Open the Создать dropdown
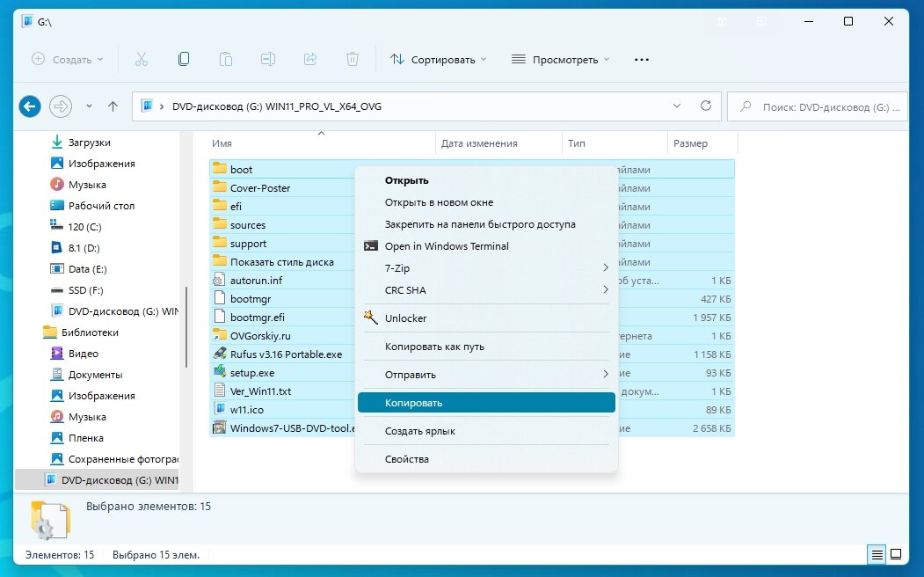Viewport: 924px width, 577px height. point(67,60)
